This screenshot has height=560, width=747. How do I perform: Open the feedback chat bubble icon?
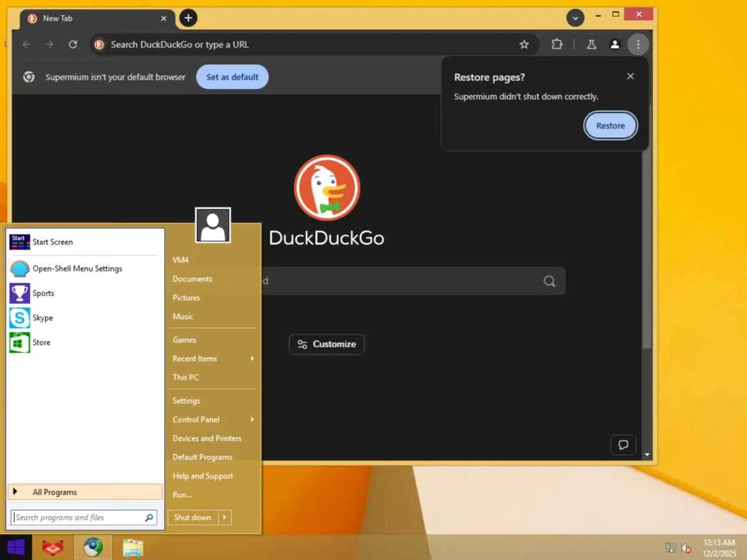point(623,445)
